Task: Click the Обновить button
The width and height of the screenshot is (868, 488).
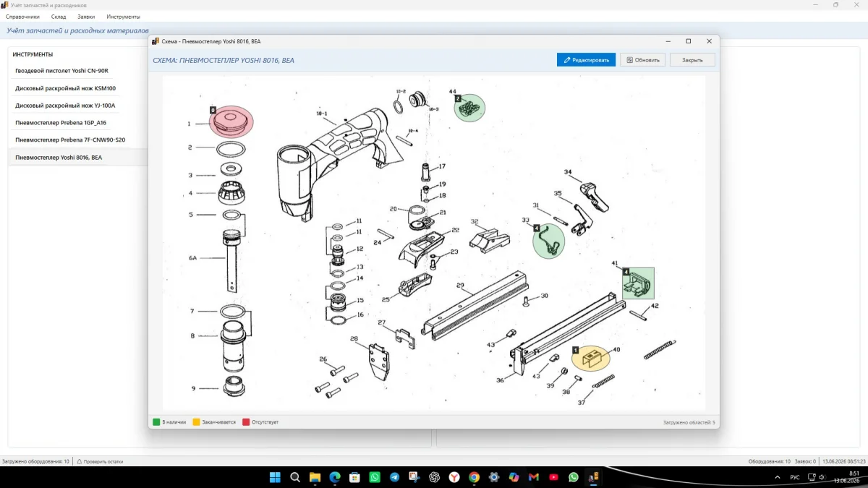Action: [642, 60]
